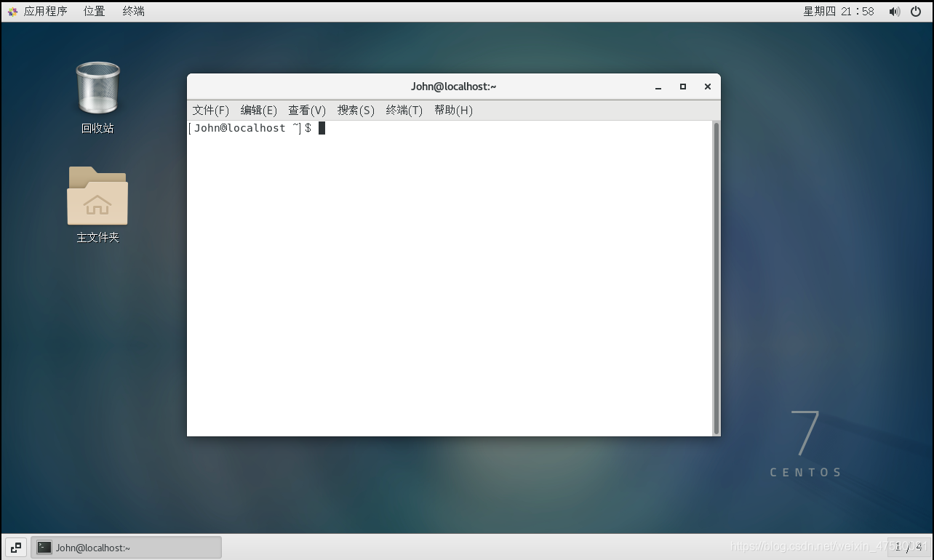Open the terminal 查看(V) menu
Image resolution: width=934 pixels, height=560 pixels.
[306, 110]
